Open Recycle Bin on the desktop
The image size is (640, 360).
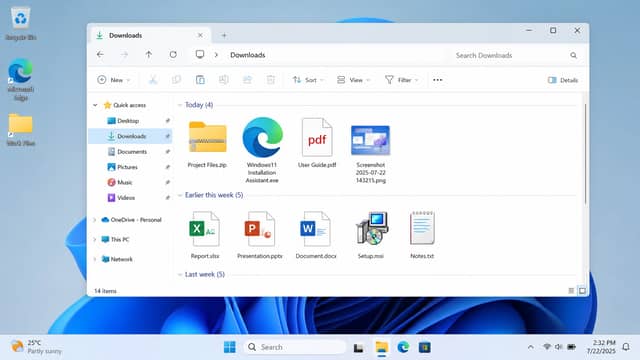pyautogui.click(x=20, y=24)
